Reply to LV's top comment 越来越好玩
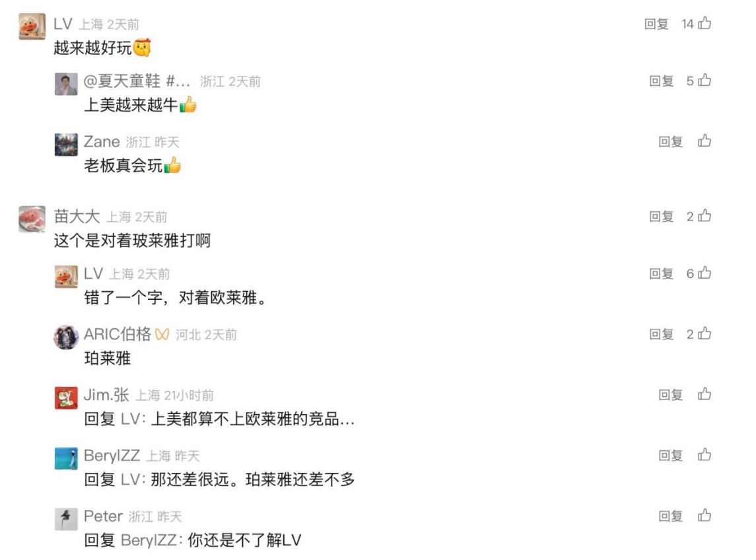 pos(656,24)
